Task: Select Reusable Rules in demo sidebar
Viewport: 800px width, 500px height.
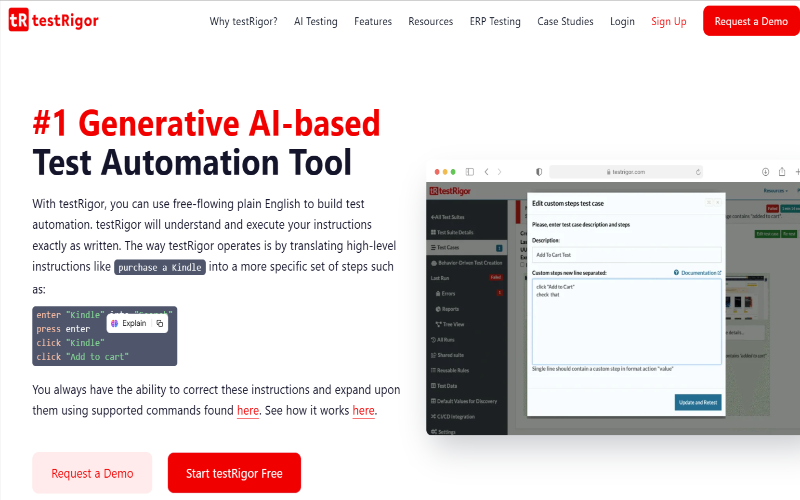Action: click(450, 370)
